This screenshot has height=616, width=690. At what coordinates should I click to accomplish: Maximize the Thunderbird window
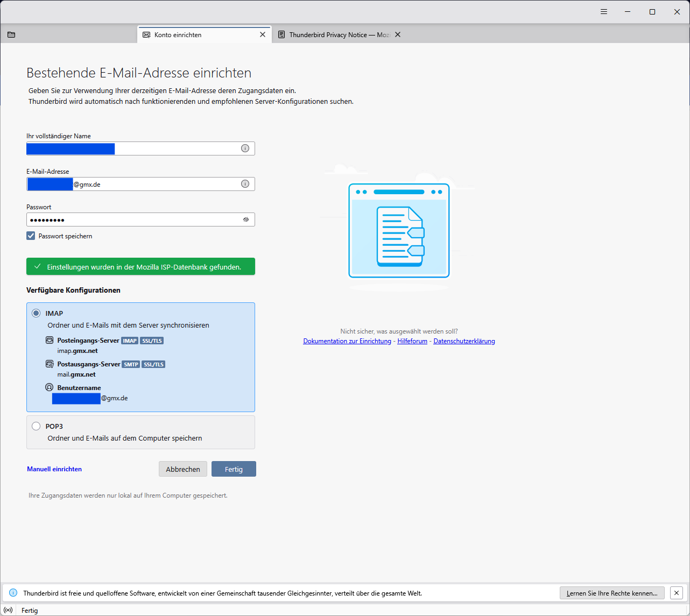pos(652,12)
